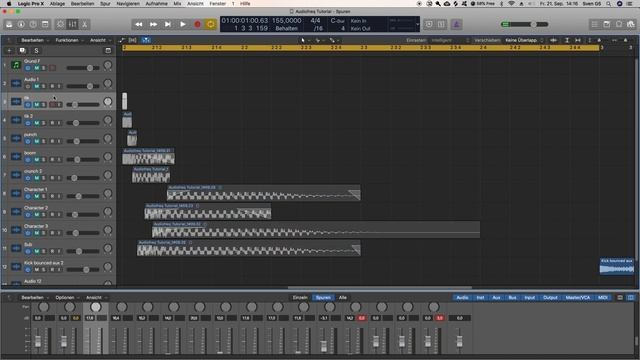Open Smart Controls via the dial icon
This screenshot has height=360, width=640.
point(60,24)
